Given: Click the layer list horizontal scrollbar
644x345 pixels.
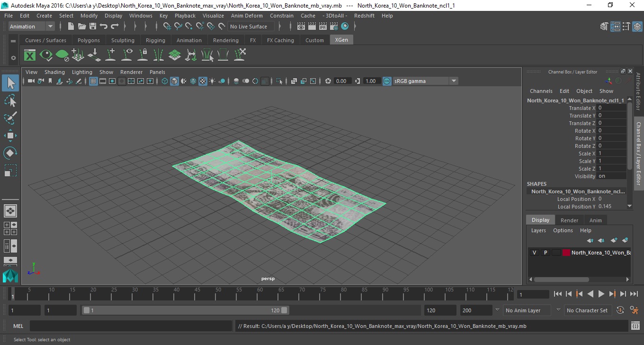Looking at the screenshot, I should [x=562, y=280].
